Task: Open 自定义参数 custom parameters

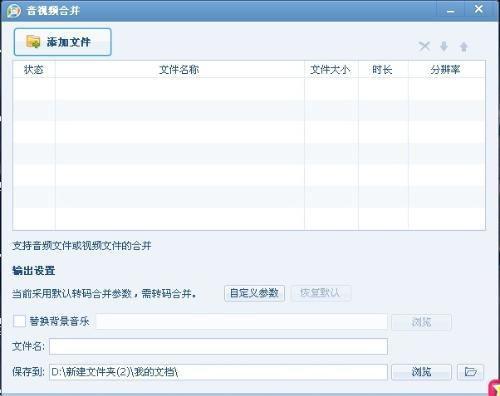Action: tap(254, 293)
